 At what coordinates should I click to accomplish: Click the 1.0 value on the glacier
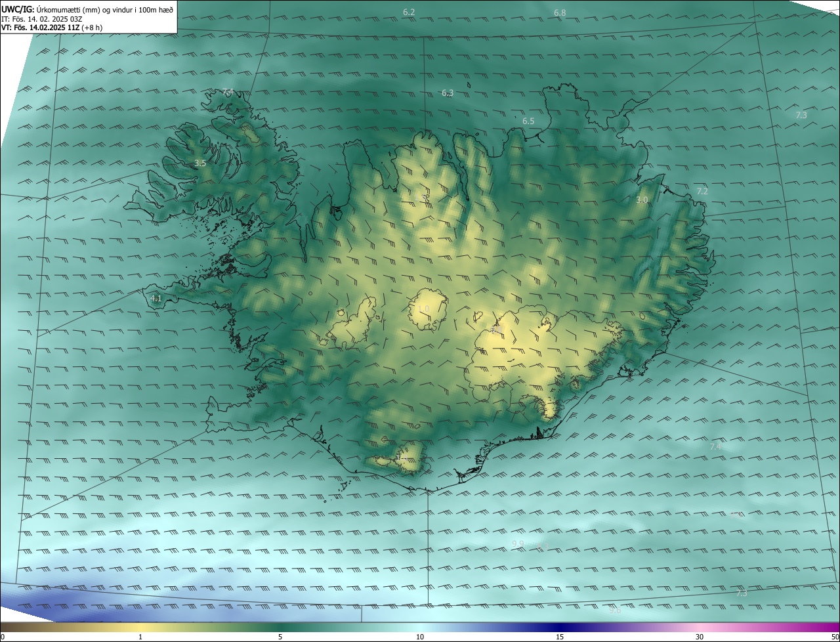pos(423,309)
